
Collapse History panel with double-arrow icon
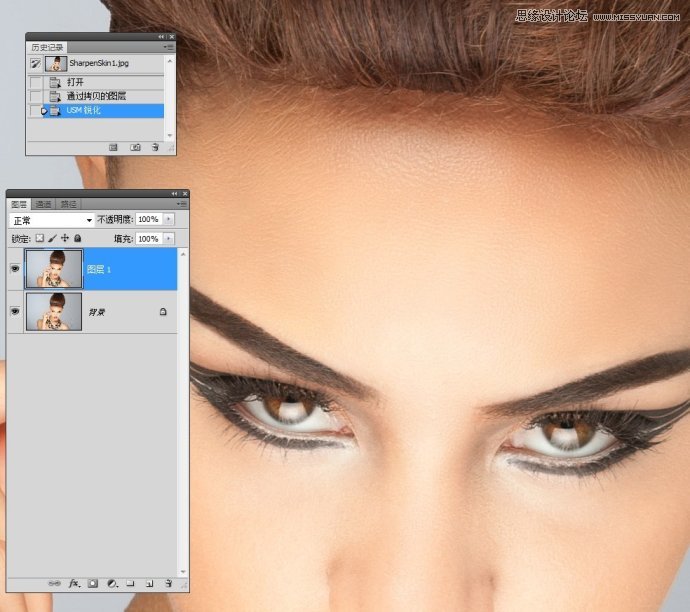click(161, 37)
